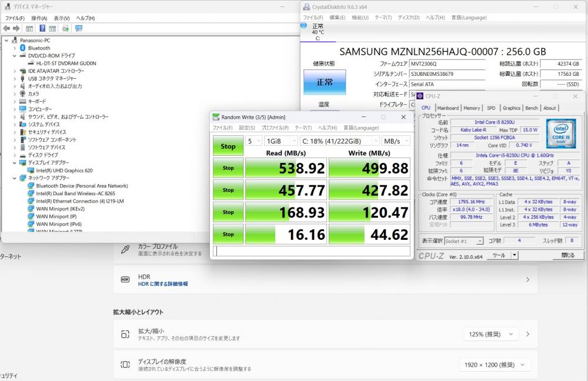Click the ツール button in CPU-Z
Viewport: 588px width, 381px height.
pos(499,255)
